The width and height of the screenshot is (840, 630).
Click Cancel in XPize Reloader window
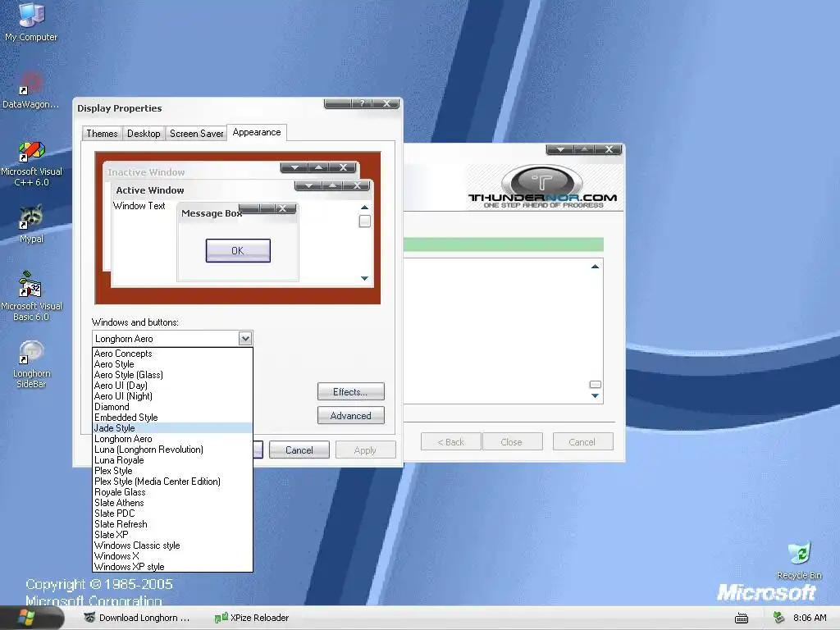pos(582,442)
